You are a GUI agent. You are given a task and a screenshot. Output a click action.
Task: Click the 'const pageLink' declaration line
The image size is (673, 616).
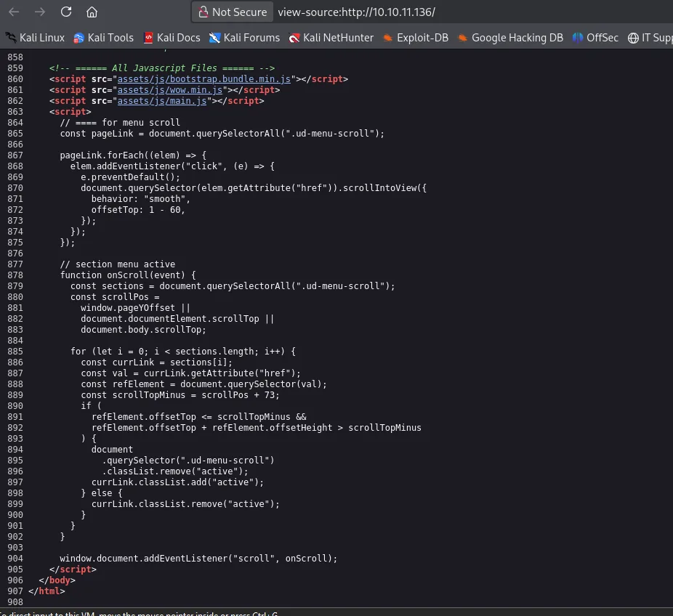[222, 134]
